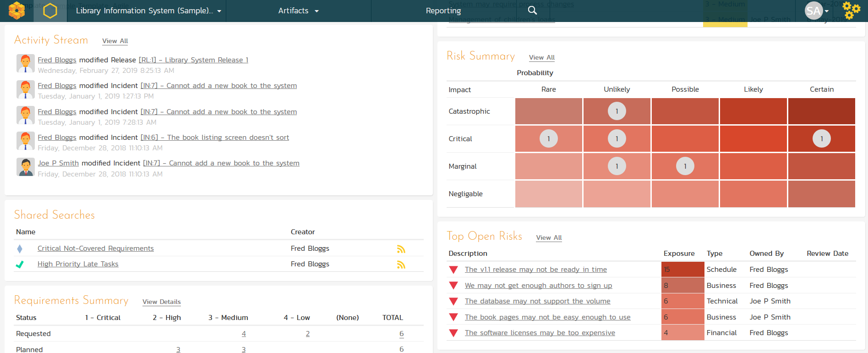Open View Details for Requirements Summary
Screen dimensions: 868x353
pyautogui.click(x=161, y=302)
